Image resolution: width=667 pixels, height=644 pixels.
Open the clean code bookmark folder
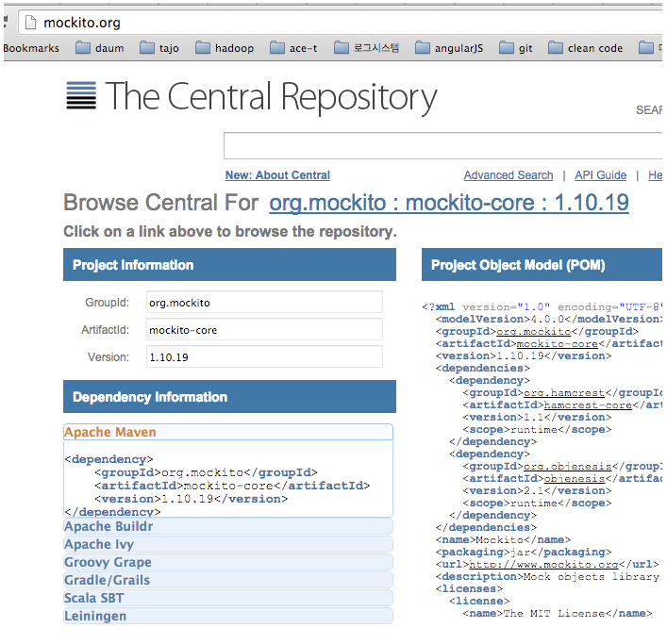(x=586, y=48)
